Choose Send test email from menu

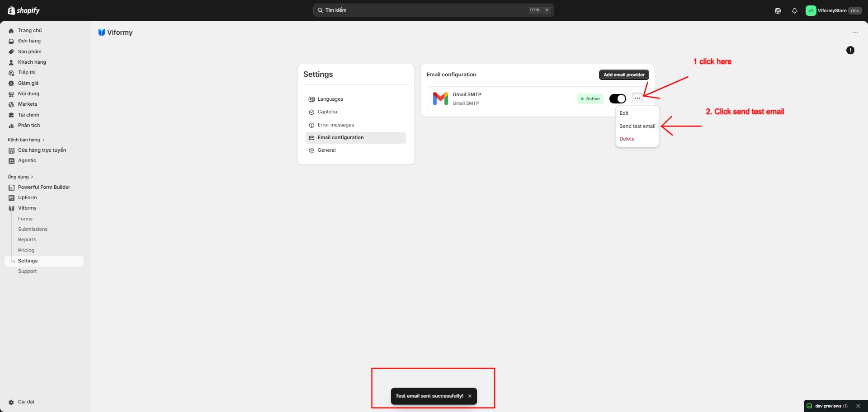(x=637, y=126)
